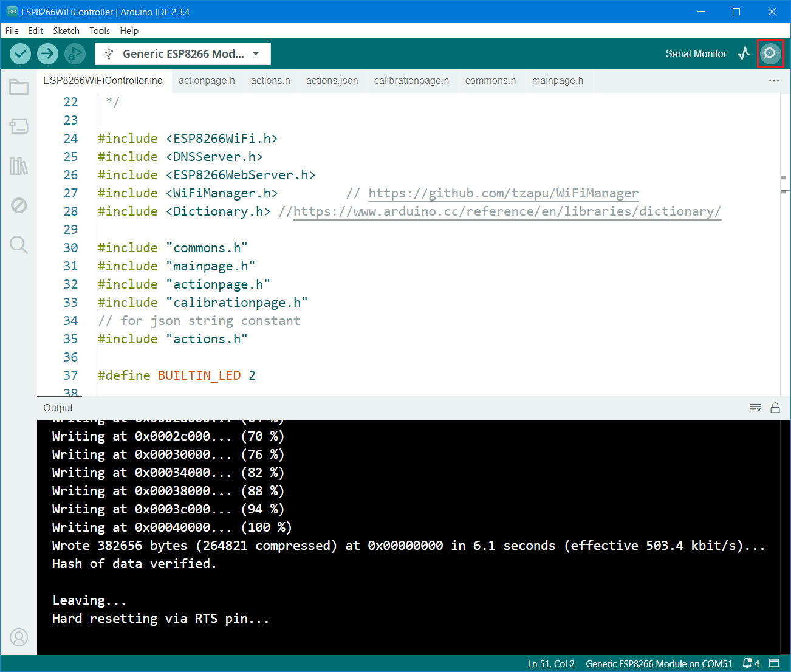The image size is (791, 672).
Task: Open the Serial Plotter waveform icon
Action: (x=744, y=53)
